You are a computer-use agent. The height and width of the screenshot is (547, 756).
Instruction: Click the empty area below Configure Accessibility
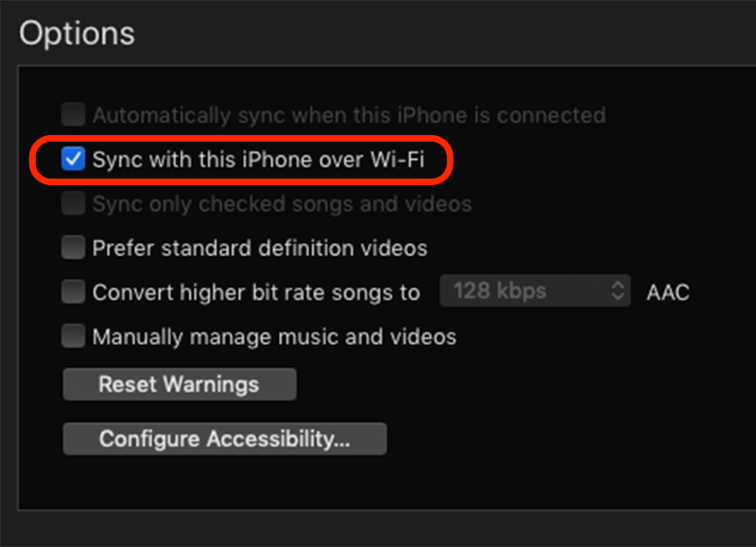click(x=386, y=482)
